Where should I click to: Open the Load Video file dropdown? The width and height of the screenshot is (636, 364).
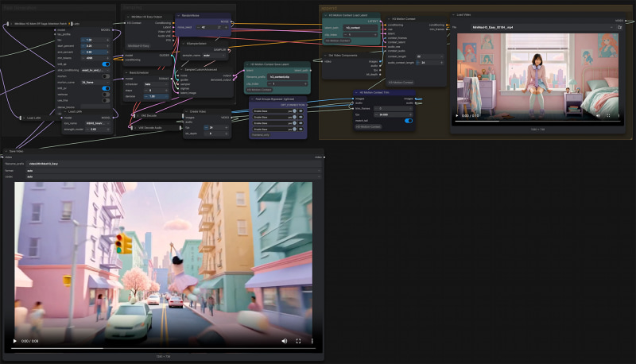(x=543, y=27)
